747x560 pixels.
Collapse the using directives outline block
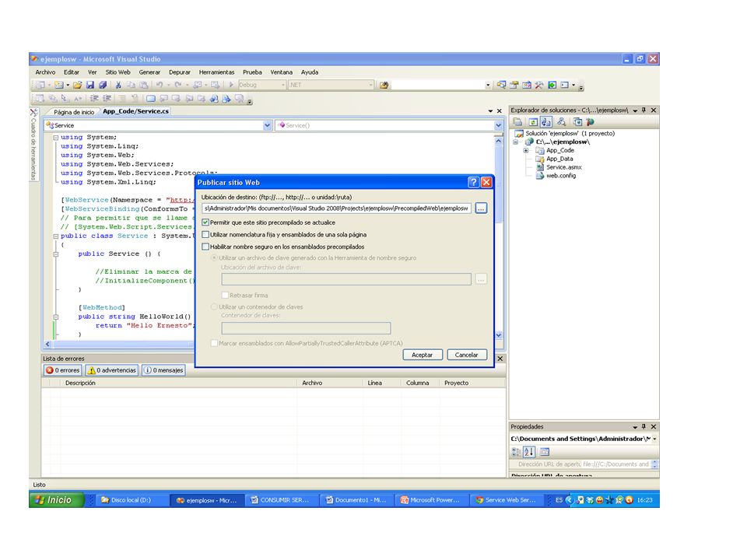coord(56,137)
